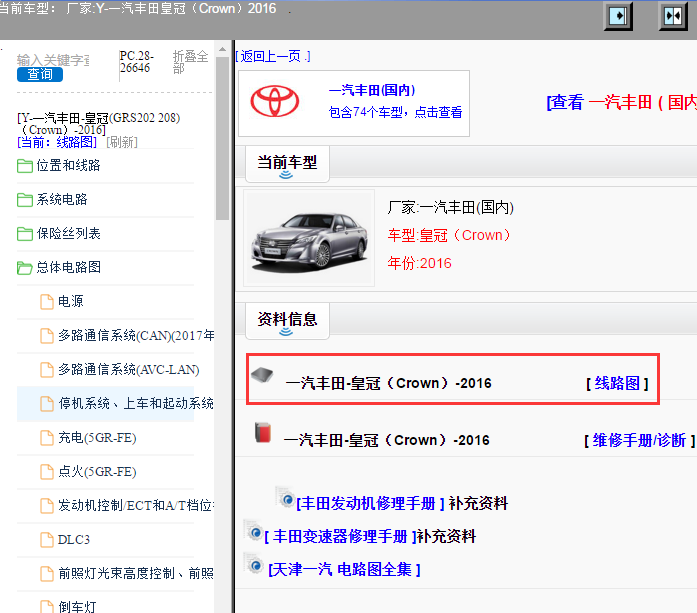Viewport: 697px width, 613px height.
Task: Open 多路通信系统(AVC-LAN) diagram entry
Action: point(128,369)
